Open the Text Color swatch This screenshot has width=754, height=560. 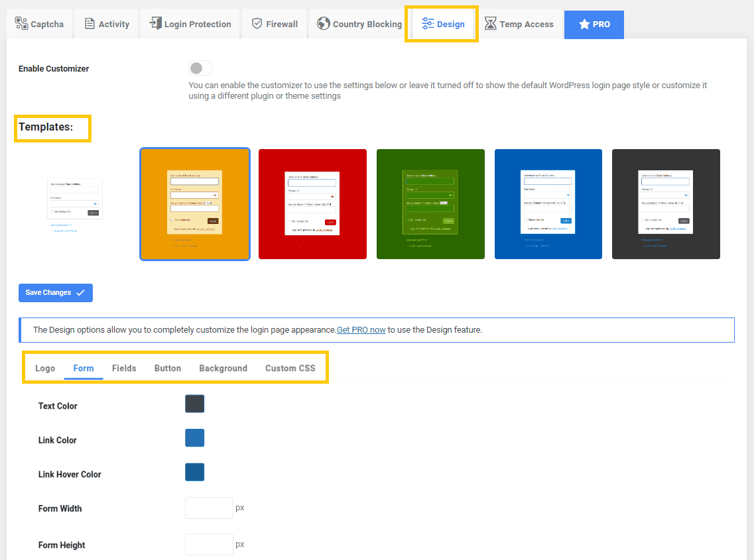[x=194, y=404]
